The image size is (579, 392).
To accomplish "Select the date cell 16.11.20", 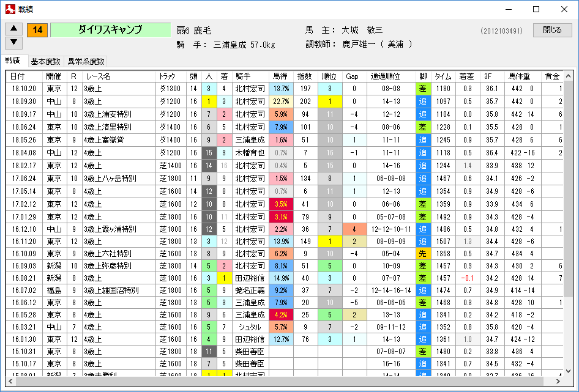I will 24,242.
